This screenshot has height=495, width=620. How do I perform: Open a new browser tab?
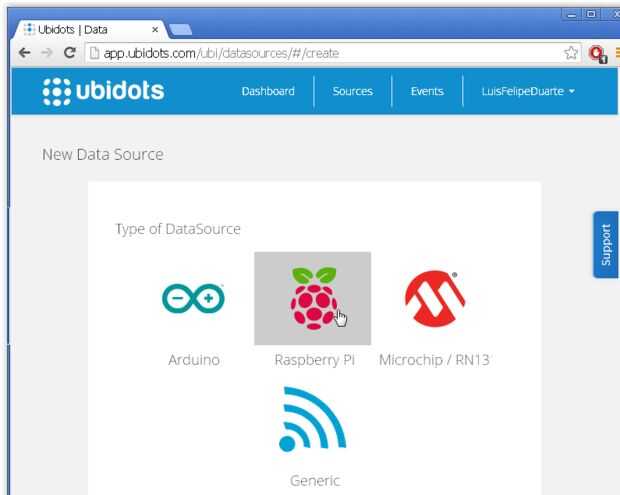(x=181, y=30)
